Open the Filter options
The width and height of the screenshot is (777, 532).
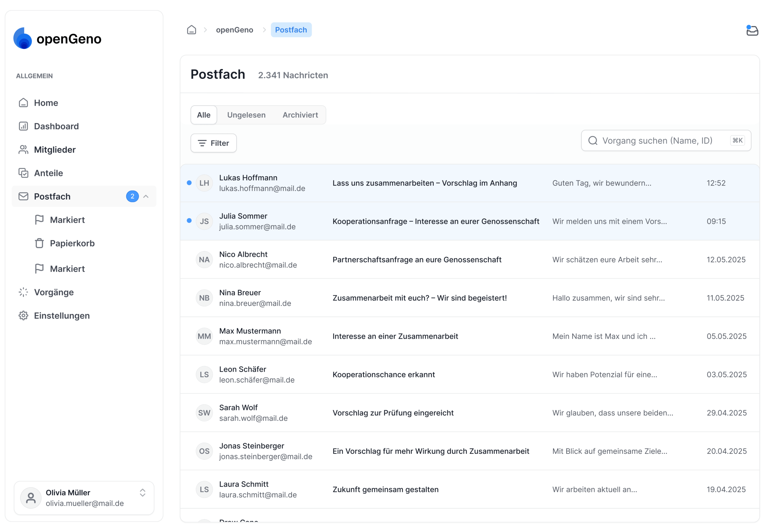coord(213,143)
